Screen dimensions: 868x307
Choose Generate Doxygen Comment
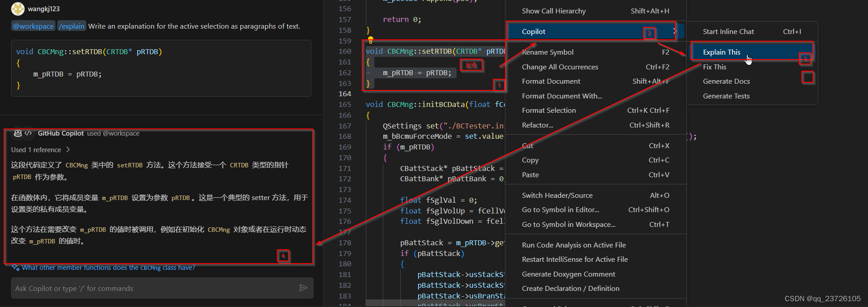pos(596,274)
